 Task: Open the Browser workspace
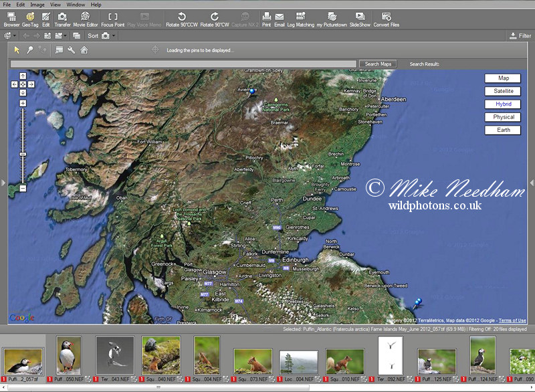pyautogui.click(x=11, y=19)
